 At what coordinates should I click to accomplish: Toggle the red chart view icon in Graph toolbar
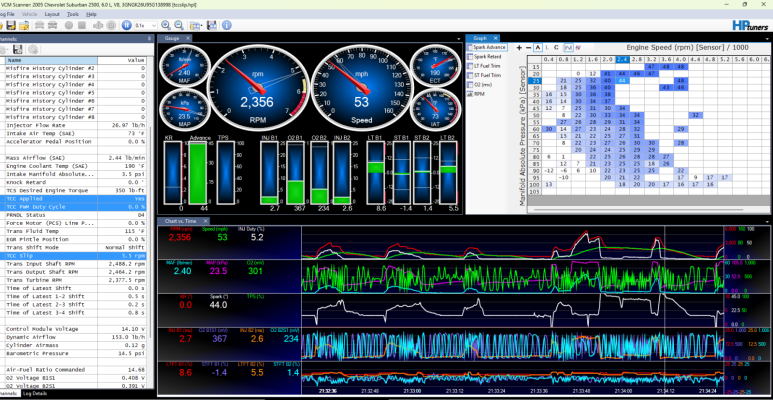[578, 48]
